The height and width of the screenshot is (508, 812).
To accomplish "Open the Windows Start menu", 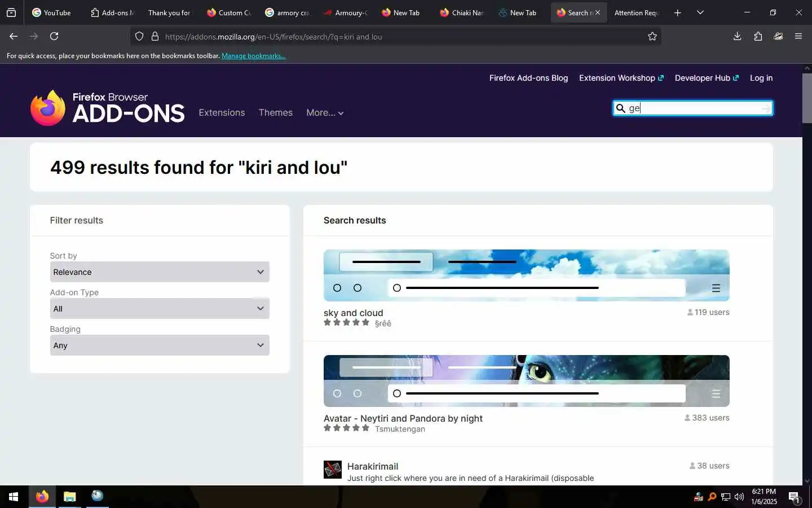I will point(14,497).
